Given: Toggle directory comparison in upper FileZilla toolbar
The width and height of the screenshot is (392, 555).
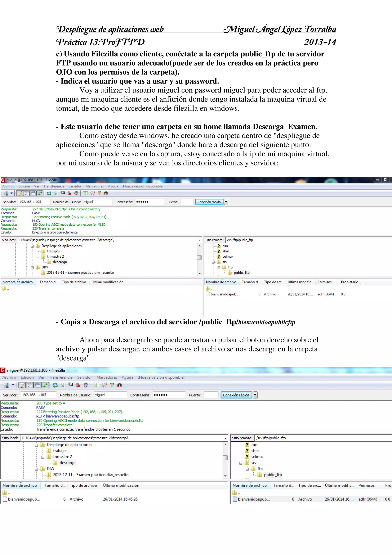Looking at the screenshot, I should [x=92, y=193].
